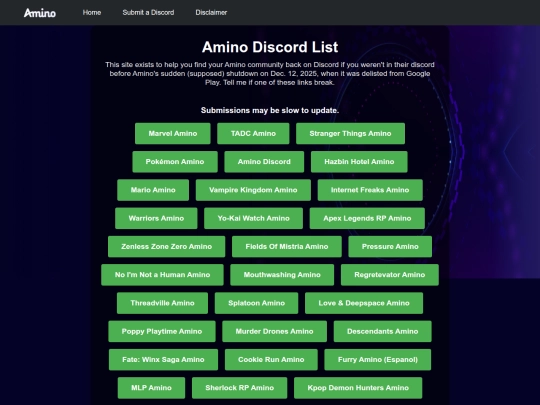This screenshot has height=405, width=540.
Task: Open Furry Amino (Espanol) link
Action: point(378,360)
